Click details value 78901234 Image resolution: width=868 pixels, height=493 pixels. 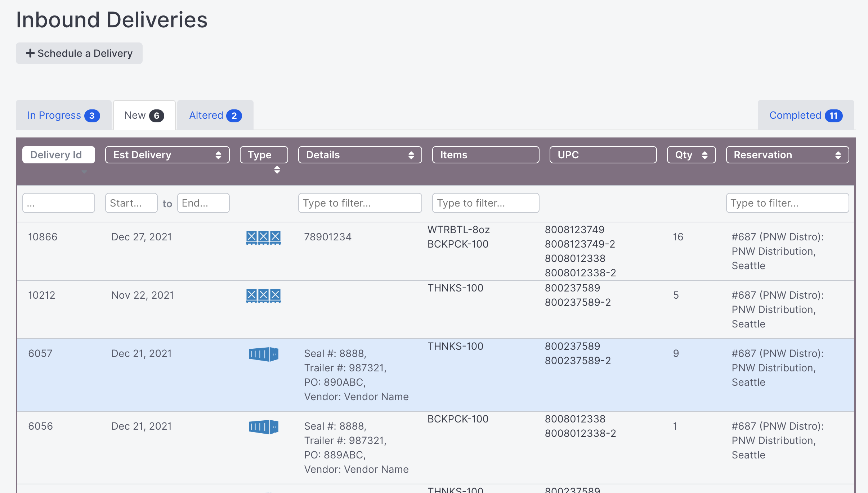(x=328, y=237)
